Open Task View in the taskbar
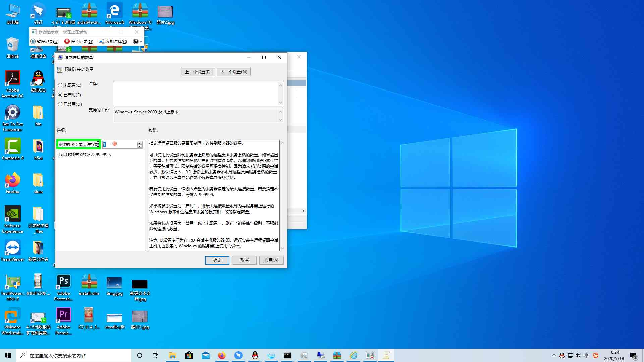Viewport: 644px width, 362px height. tap(156, 355)
